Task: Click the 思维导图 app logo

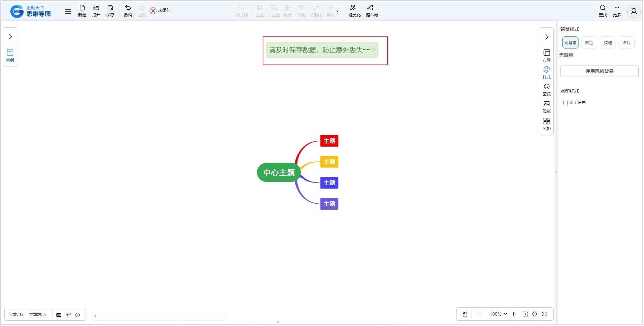Action: click(x=30, y=11)
